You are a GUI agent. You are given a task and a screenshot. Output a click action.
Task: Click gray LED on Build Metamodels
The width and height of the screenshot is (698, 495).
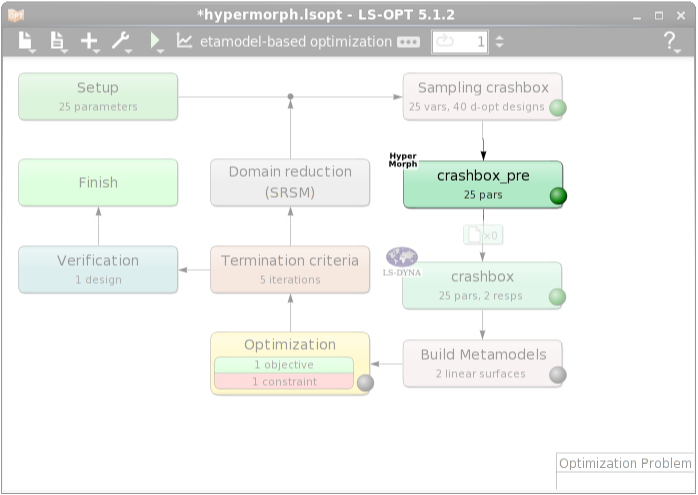click(x=557, y=375)
